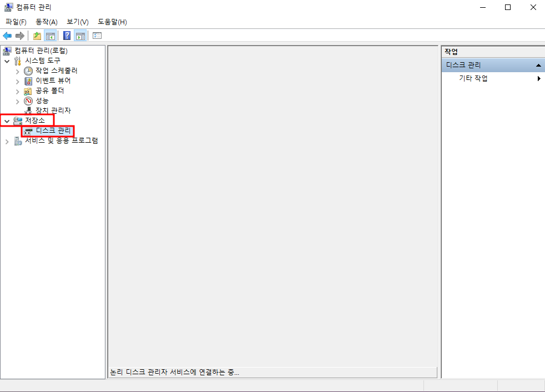Expand the 성능 node
The height and width of the screenshot is (392, 545).
tap(17, 102)
